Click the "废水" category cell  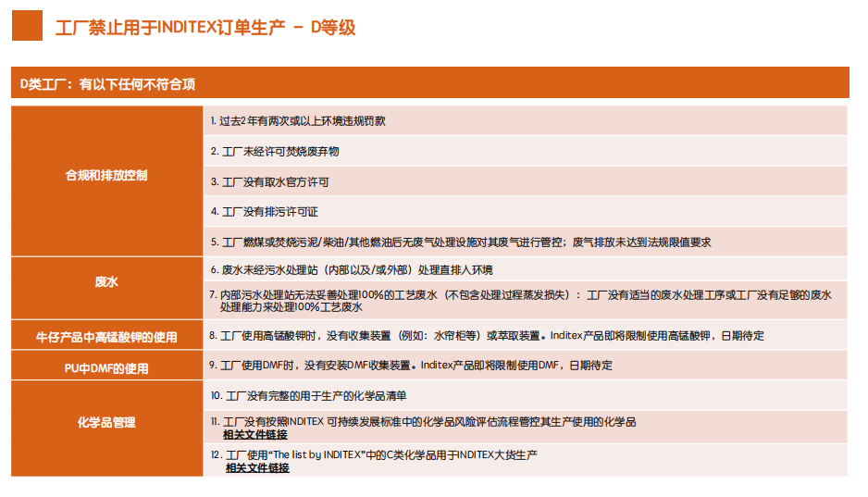(x=106, y=281)
